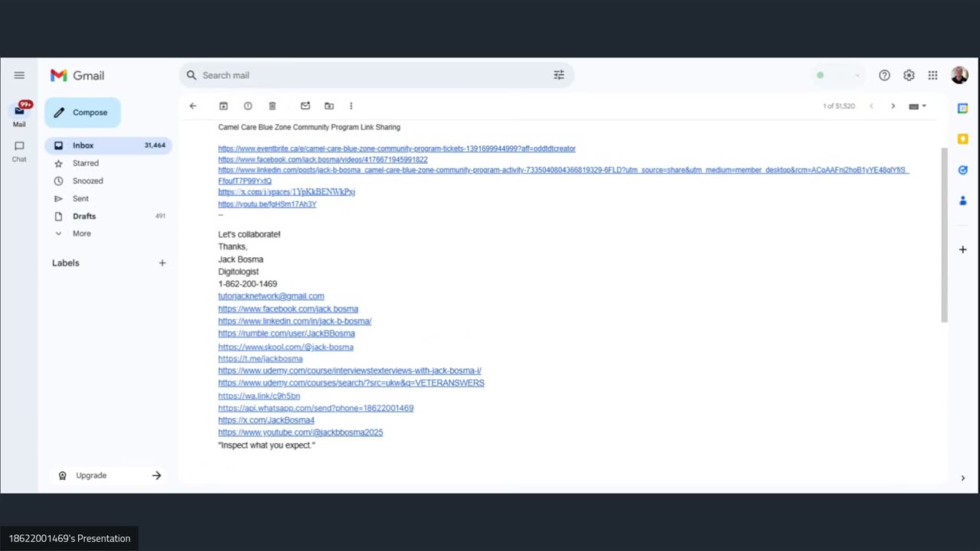This screenshot has height=551, width=980.
Task: Click the search magnifier icon
Action: pos(191,75)
